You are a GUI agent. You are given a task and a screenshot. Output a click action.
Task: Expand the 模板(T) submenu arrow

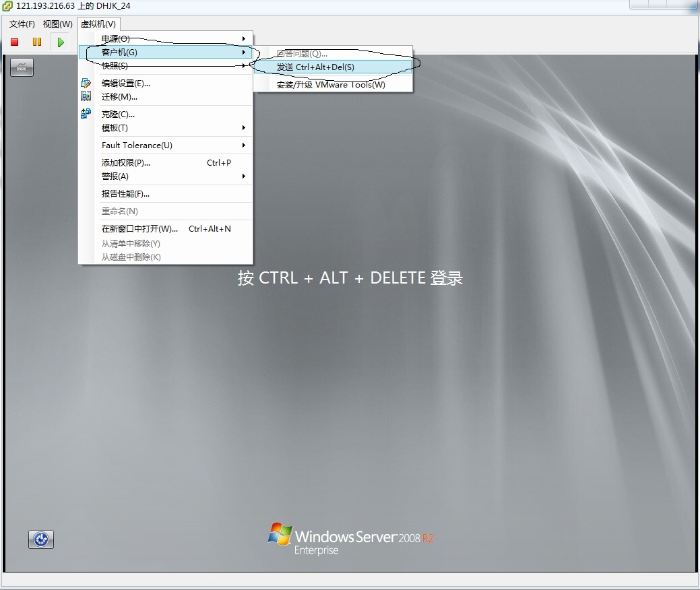(244, 128)
